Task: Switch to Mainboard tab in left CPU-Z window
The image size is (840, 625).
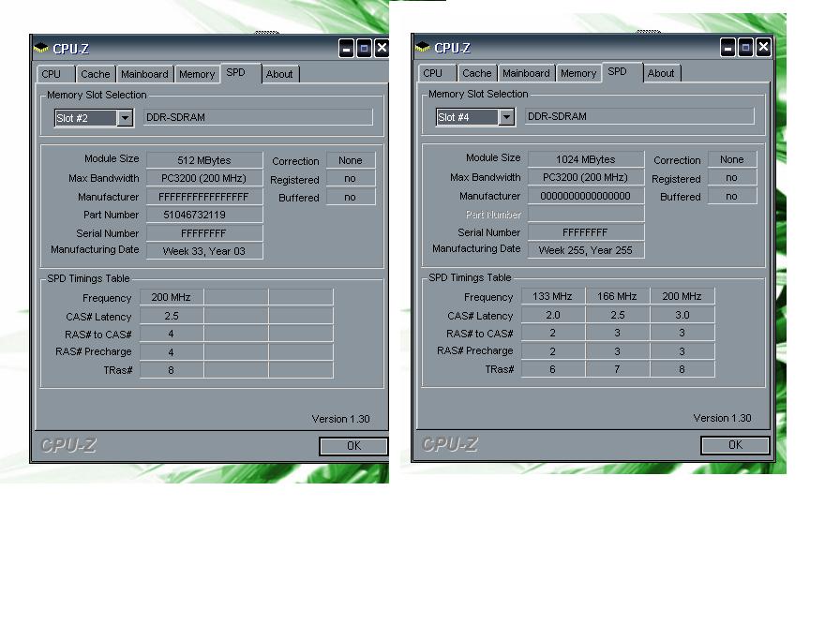Action: [144, 74]
